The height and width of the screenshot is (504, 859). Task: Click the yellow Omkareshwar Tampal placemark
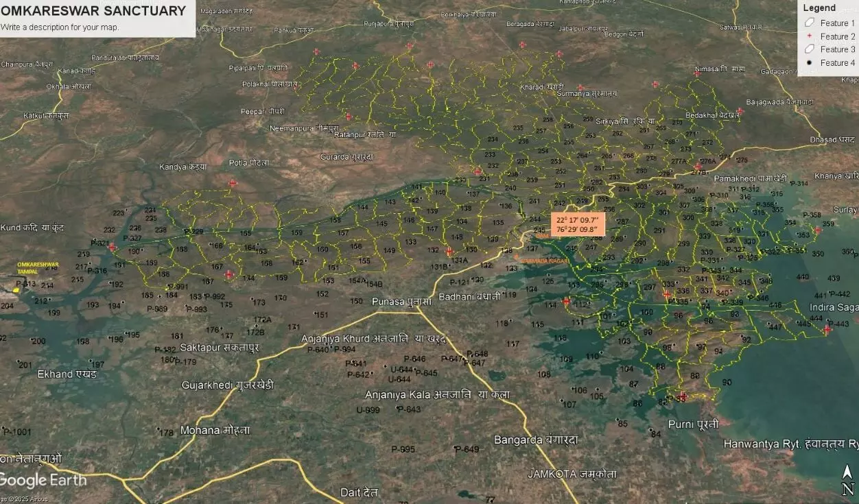16,289
